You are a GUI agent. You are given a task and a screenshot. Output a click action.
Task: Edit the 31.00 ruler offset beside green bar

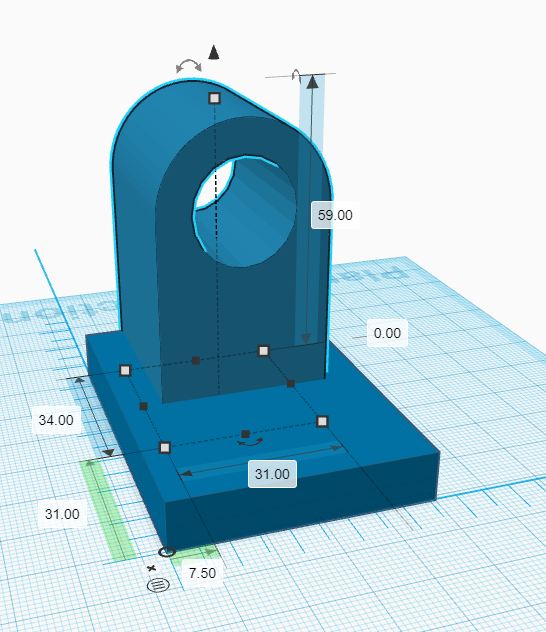point(62,514)
